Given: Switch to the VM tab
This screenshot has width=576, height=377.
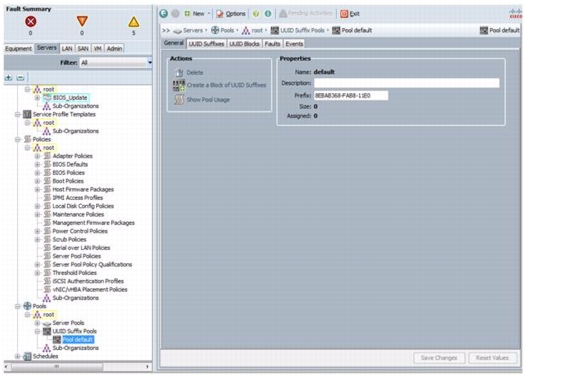Looking at the screenshot, I should [x=97, y=49].
